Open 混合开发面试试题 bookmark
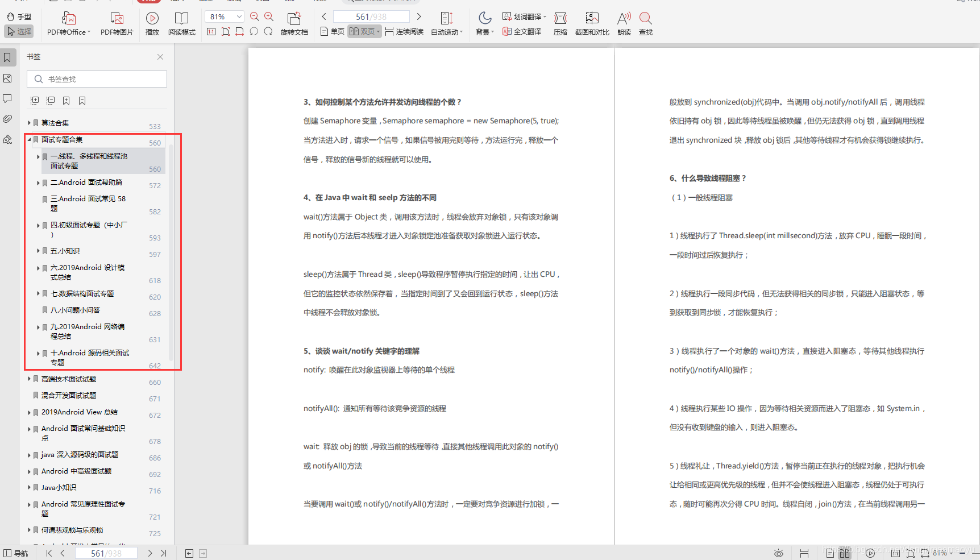The width and height of the screenshot is (980, 560). [69, 396]
